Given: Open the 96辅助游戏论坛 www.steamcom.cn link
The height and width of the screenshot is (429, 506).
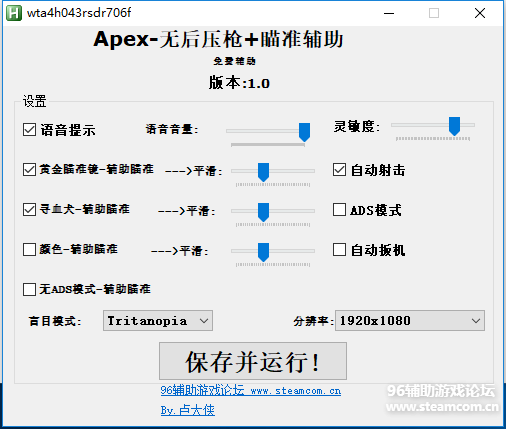Looking at the screenshot, I should [x=251, y=390].
